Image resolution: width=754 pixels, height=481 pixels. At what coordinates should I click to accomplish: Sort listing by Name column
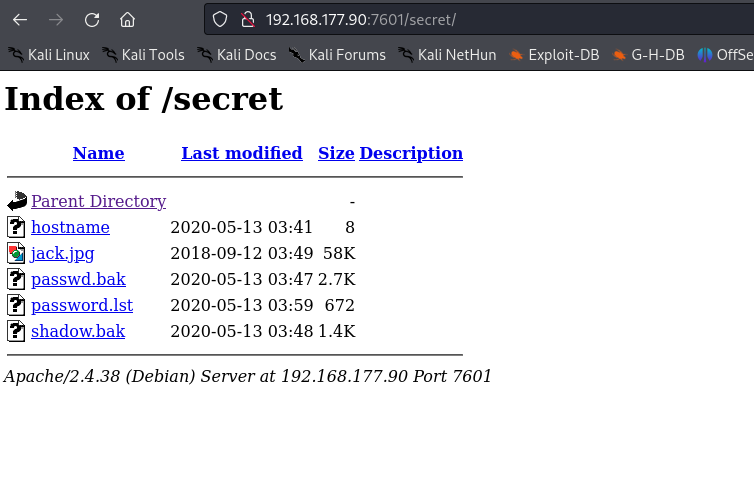pos(98,153)
